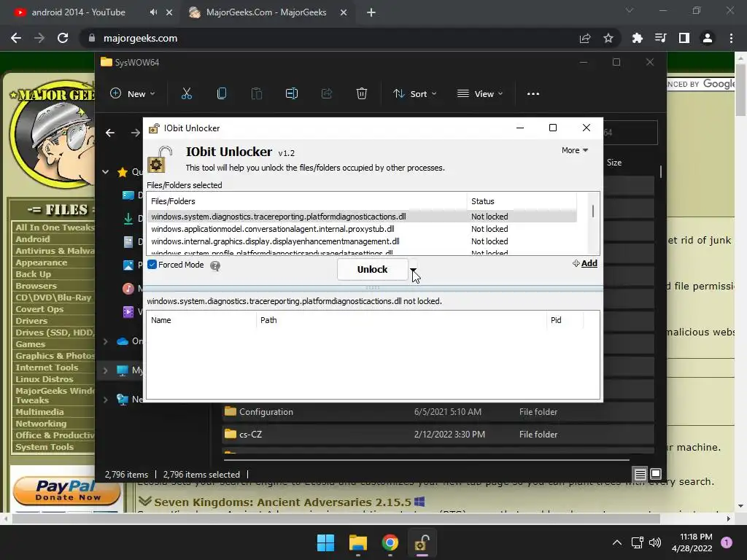Select the platformdiagnosticactions.dll row
The height and width of the screenshot is (560, 747).
pyautogui.click(x=362, y=217)
